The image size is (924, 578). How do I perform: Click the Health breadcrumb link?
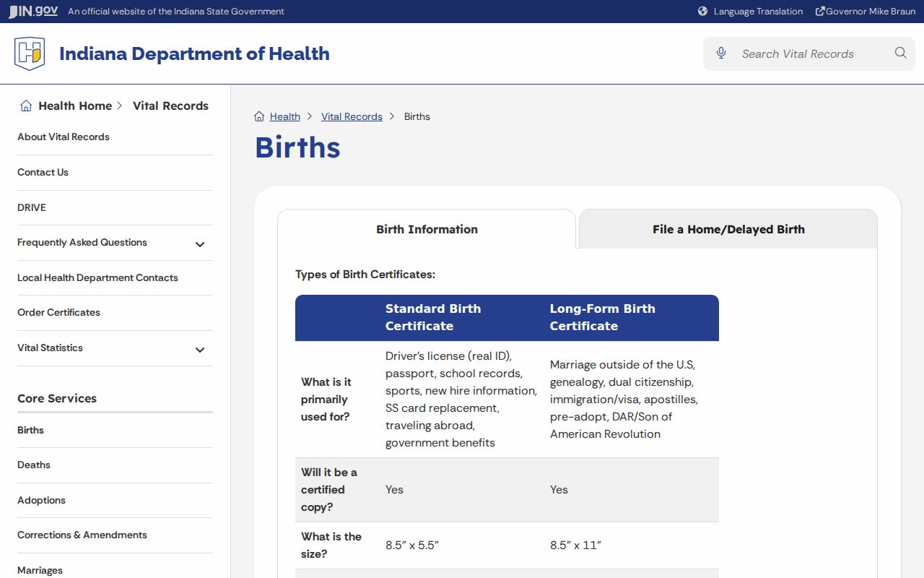click(x=285, y=116)
